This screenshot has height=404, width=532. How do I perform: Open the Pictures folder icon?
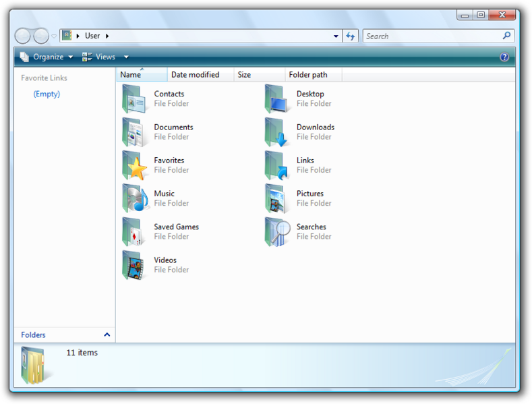[277, 198]
